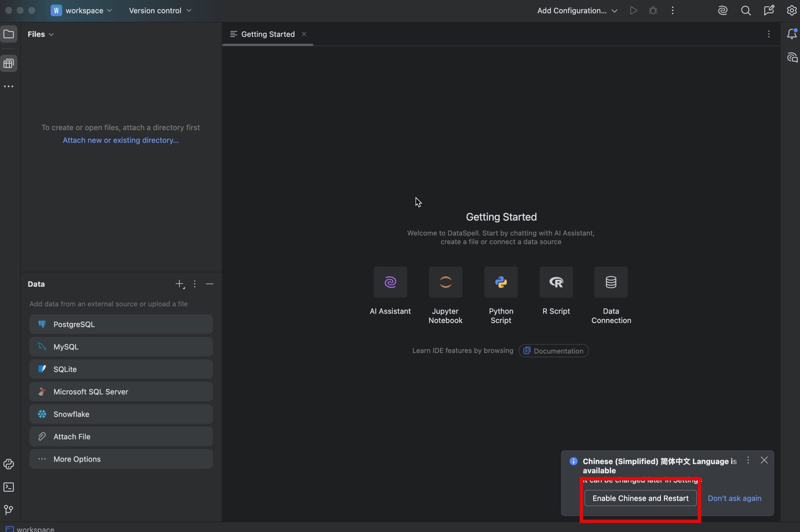
Task: Expand the Files view dropdown
Action: pos(41,34)
